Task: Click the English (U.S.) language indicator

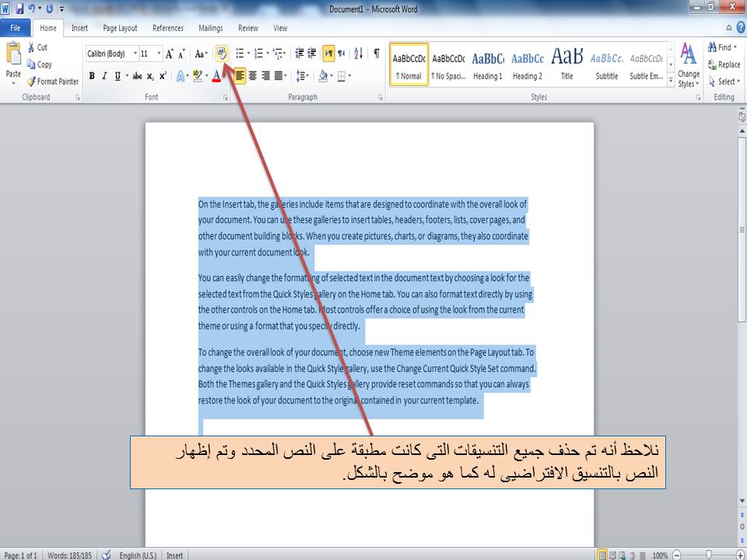Action: tap(138, 555)
